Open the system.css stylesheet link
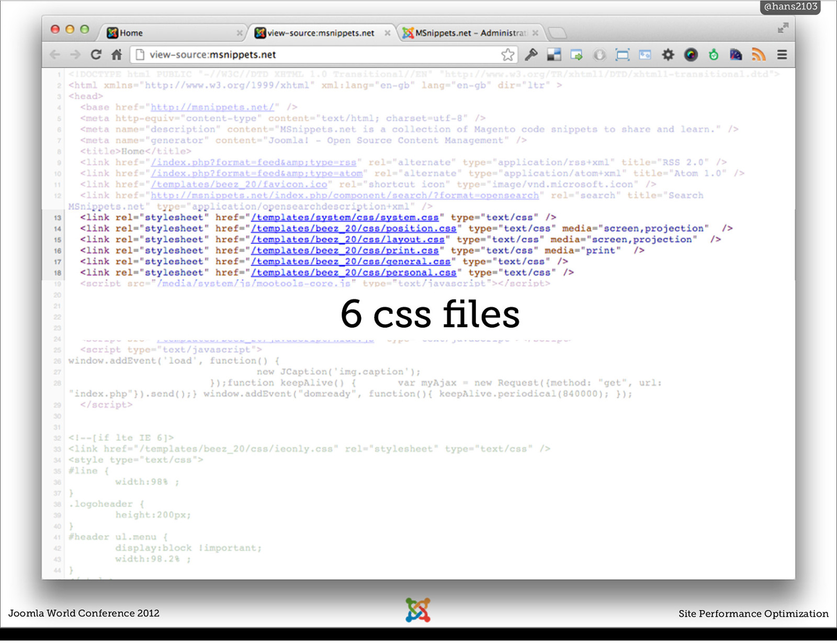Viewport: 837px width, 644px height. click(345, 217)
